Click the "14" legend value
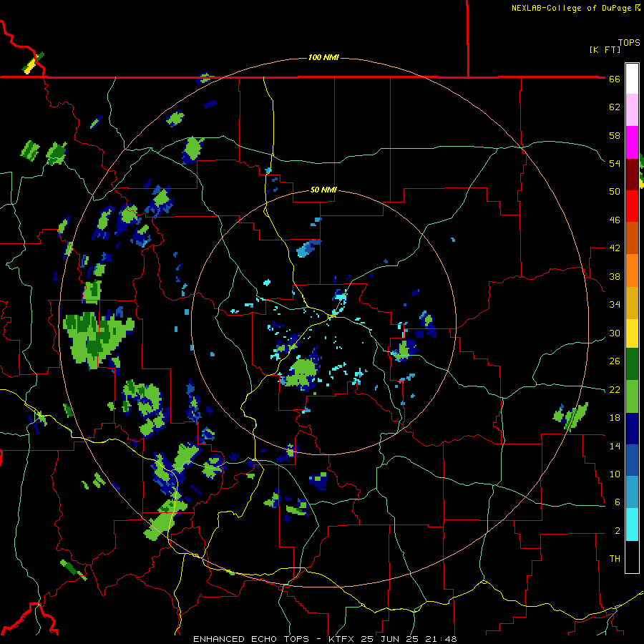This screenshot has width=644, height=644. tap(615, 446)
